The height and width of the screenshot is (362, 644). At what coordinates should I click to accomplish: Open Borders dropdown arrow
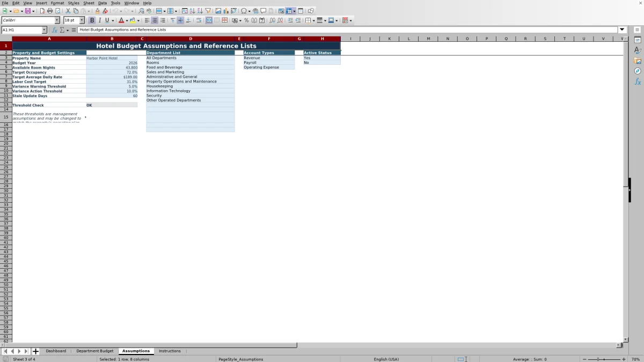pos(313,21)
